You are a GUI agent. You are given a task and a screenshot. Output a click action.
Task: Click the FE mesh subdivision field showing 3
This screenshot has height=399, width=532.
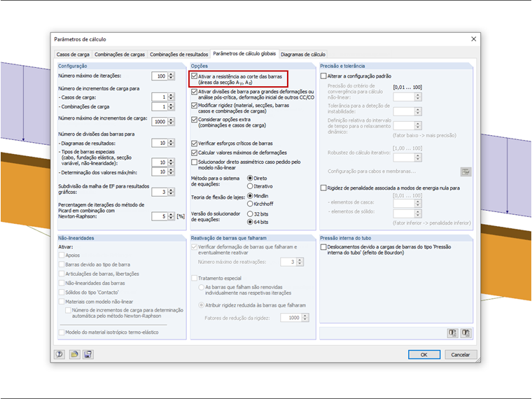(160, 192)
